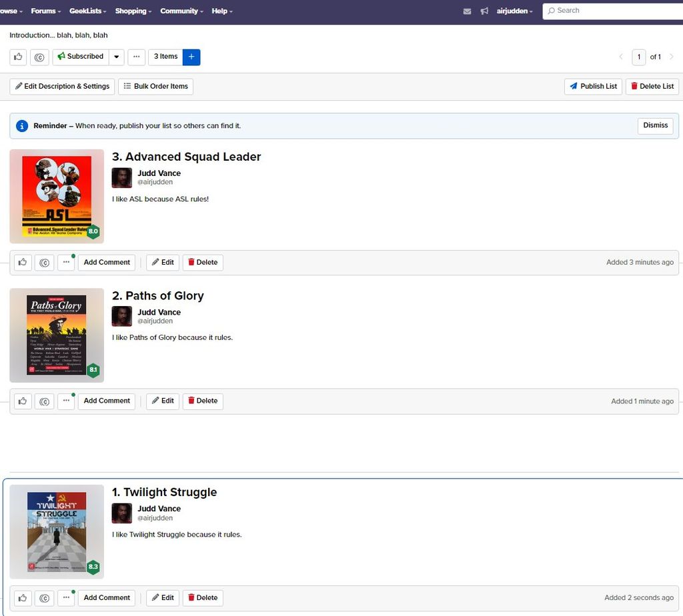Screen dimensions: 683x616
Task: Click the 3 Items button
Action: pos(165,57)
